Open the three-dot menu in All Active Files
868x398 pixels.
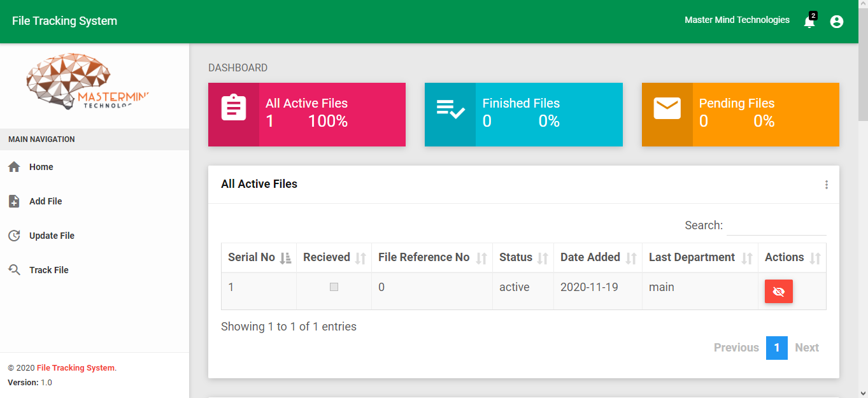[827, 185]
